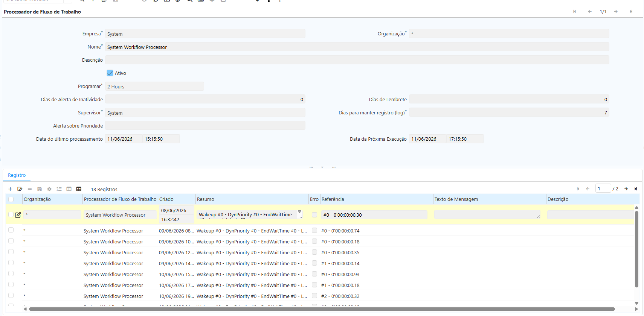Click the edit record pencil toolbar icon
The image size is (644, 316).
[x=20, y=189]
